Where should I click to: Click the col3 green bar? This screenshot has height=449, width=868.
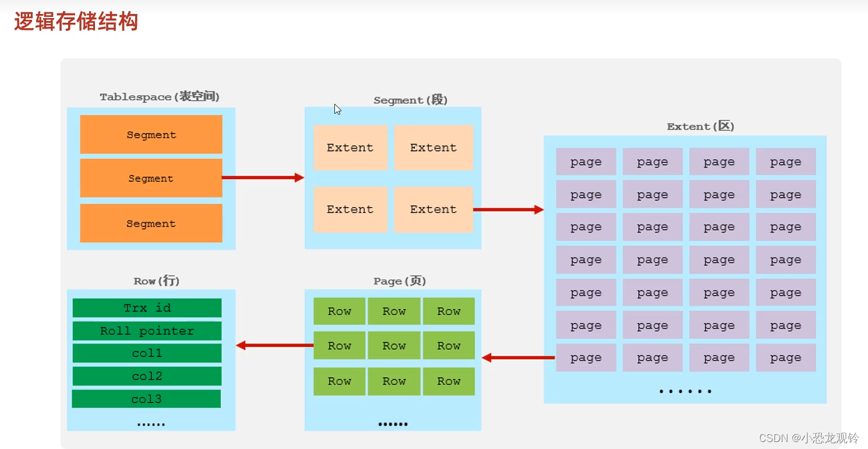(x=146, y=399)
